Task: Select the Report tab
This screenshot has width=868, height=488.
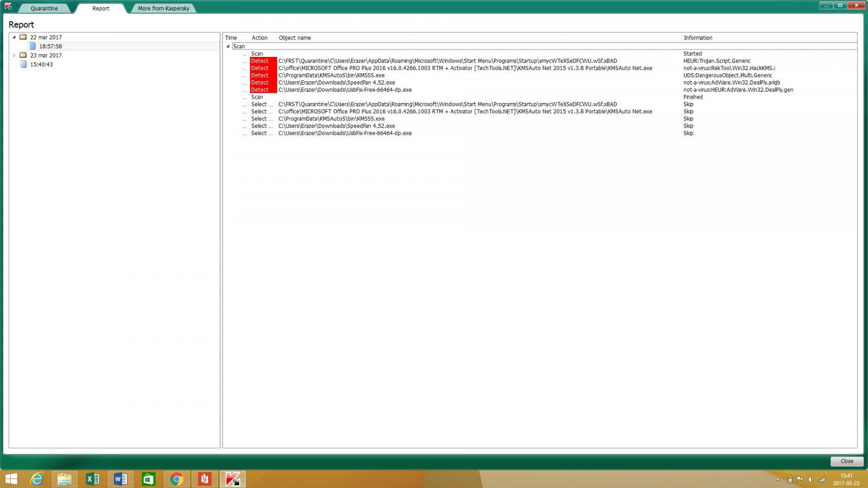Action: (101, 8)
